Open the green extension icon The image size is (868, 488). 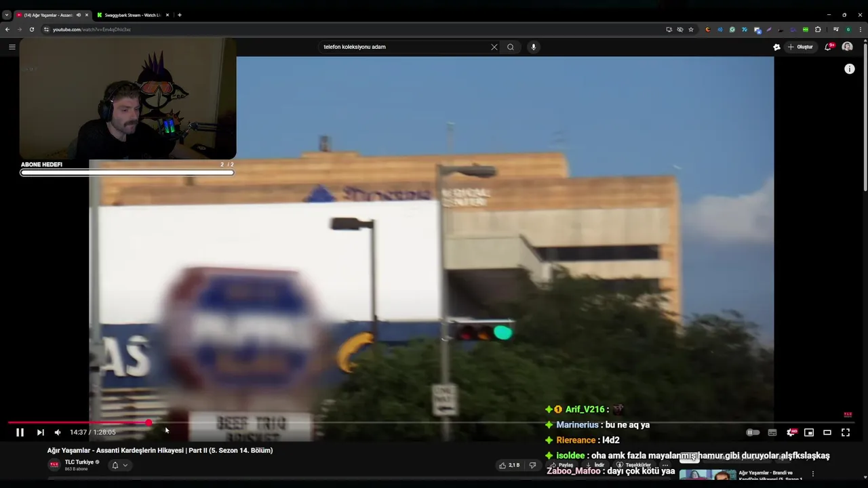point(806,30)
